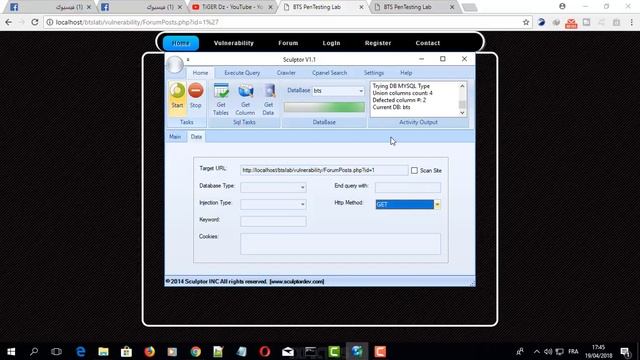This screenshot has height=360, width=640.
Task: Click the Start task icon in Sculptor
Action: pyautogui.click(x=177, y=96)
